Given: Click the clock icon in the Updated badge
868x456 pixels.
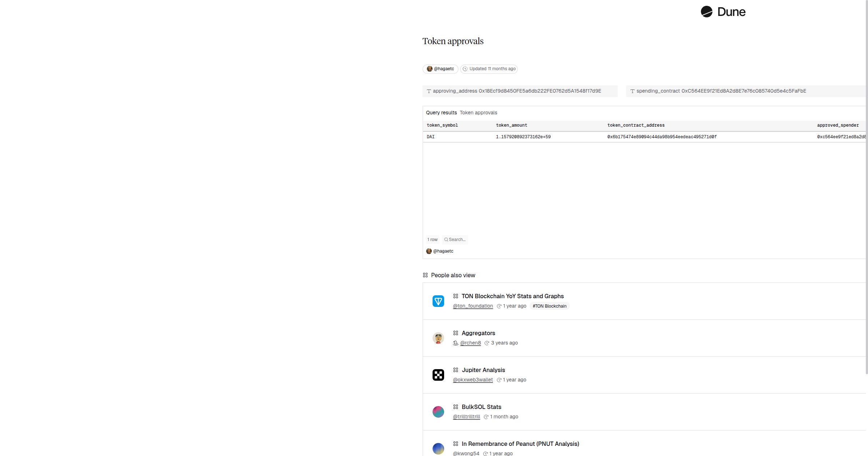Looking at the screenshot, I should pos(465,69).
